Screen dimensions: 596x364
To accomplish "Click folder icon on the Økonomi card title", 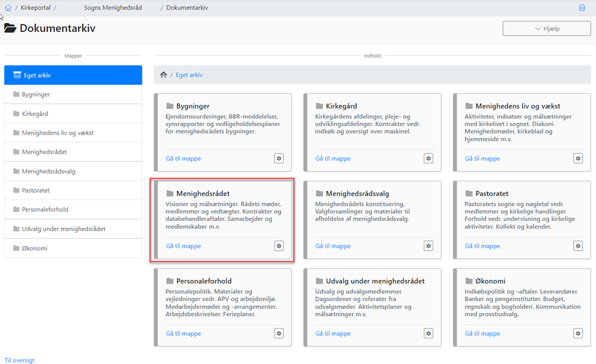I will click(469, 281).
